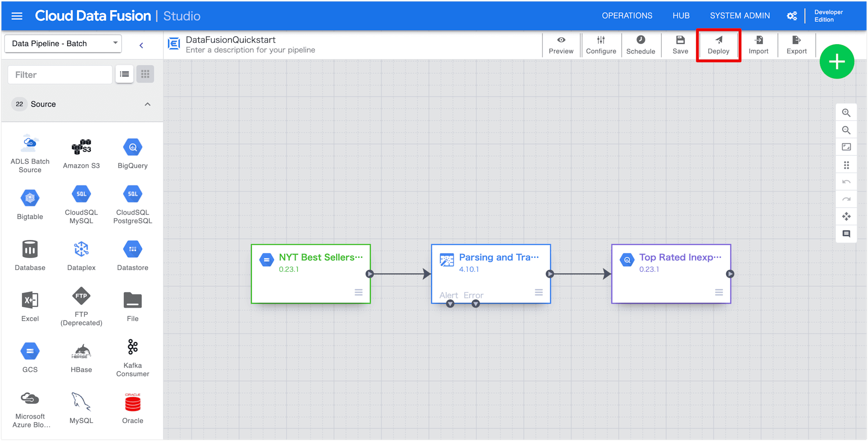This screenshot has height=441, width=868.
Task: Deploy the pipeline
Action: click(718, 45)
